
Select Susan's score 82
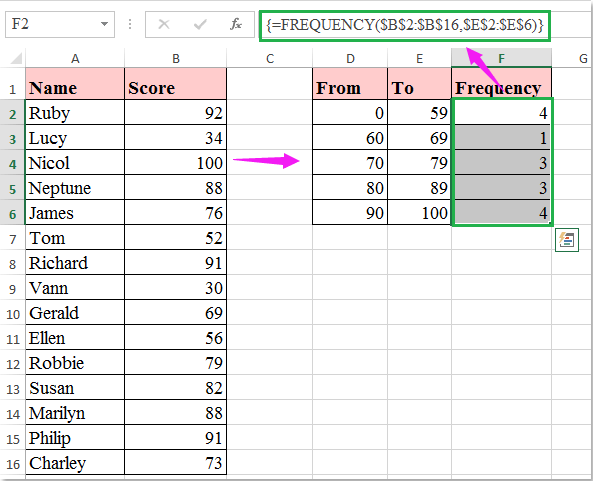(175, 387)
